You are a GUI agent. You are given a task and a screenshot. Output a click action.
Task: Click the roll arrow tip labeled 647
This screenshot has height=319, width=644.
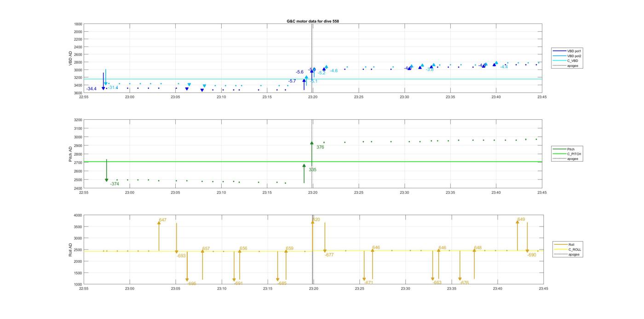159,222
